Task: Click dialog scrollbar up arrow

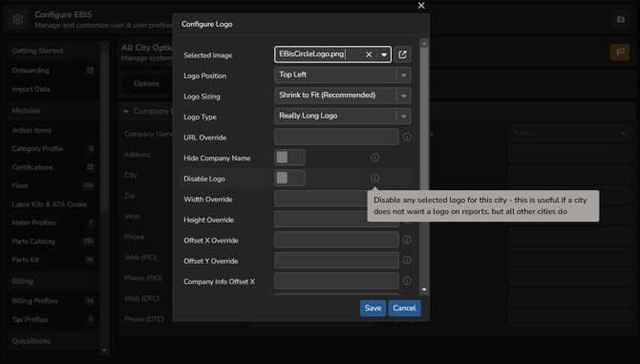Action: click(424, 43)
